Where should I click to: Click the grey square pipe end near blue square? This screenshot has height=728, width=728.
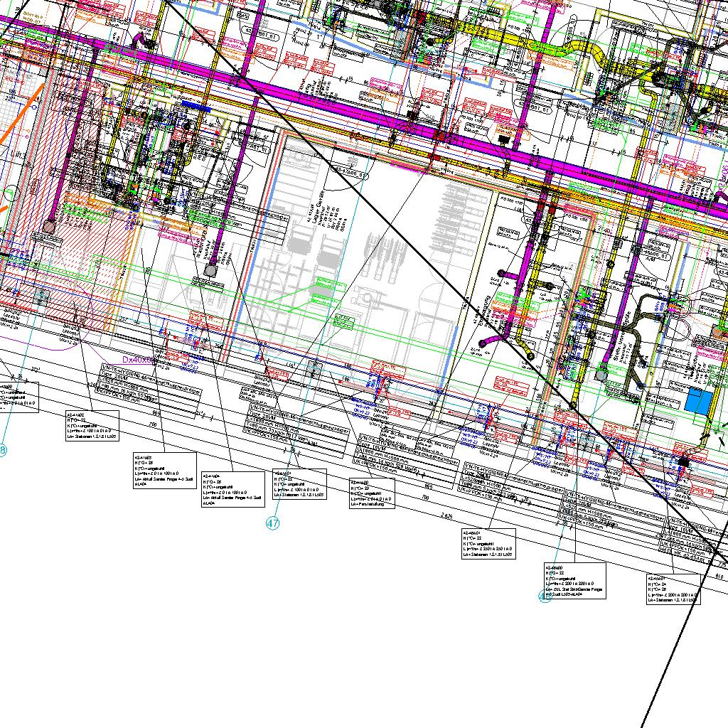601,374
